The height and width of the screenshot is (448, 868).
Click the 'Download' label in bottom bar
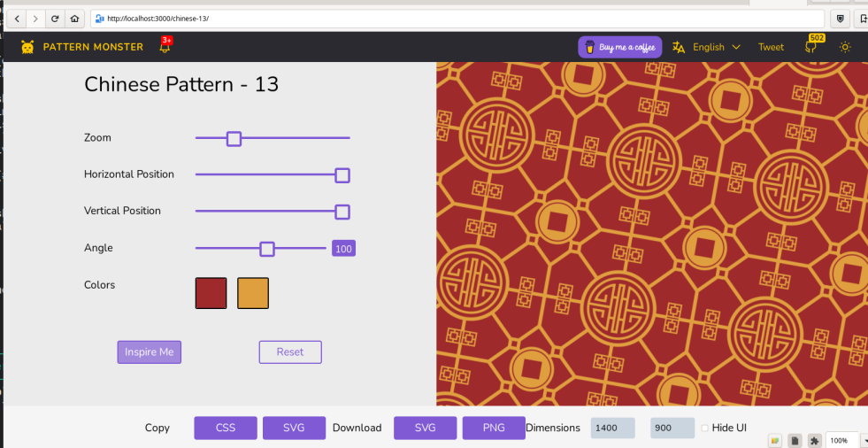tap(357, 428)
